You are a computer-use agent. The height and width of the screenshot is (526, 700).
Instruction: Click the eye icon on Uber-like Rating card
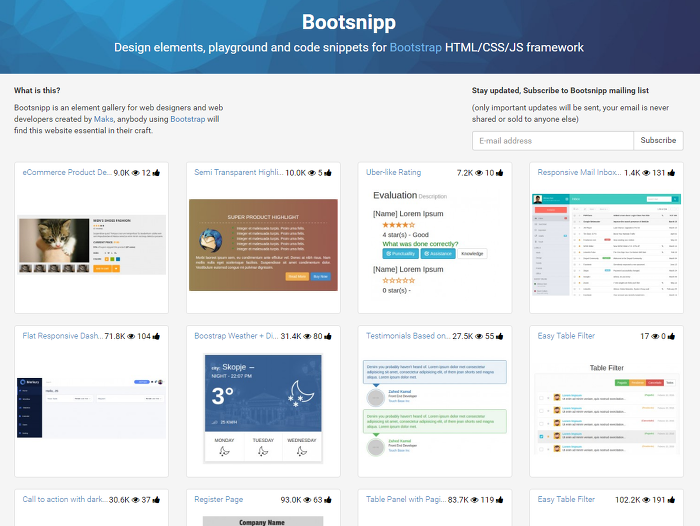pos(479,173)
